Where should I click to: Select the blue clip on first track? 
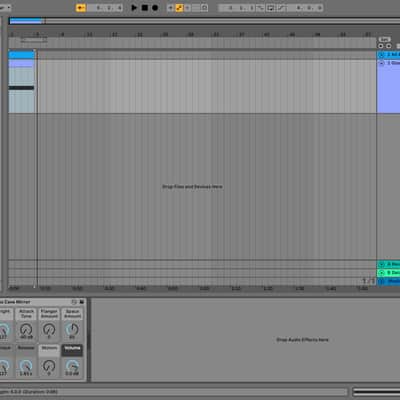[x=22, y=55]
